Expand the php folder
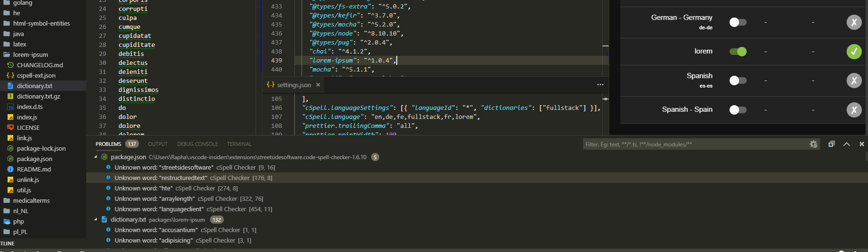The width and height of the screenshot is (868, 252). [18, 221]
